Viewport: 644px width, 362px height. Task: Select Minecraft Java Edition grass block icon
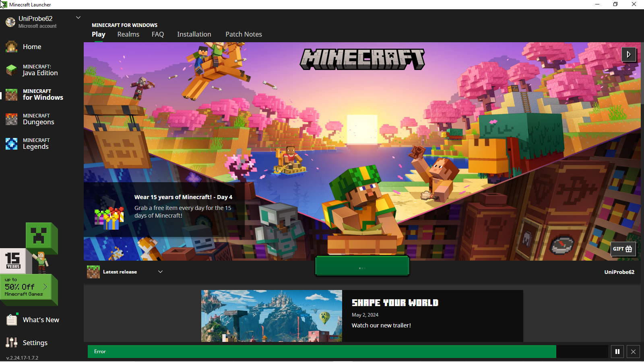[x=11, y=70]
